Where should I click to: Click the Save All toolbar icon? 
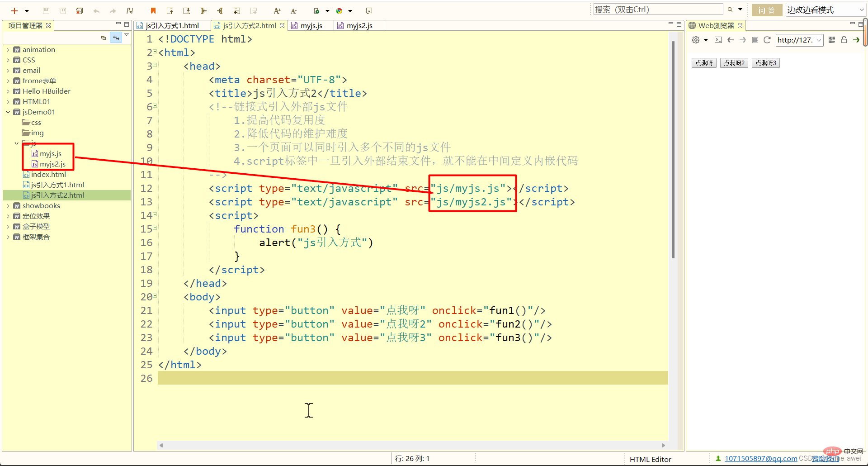point(63,11)
